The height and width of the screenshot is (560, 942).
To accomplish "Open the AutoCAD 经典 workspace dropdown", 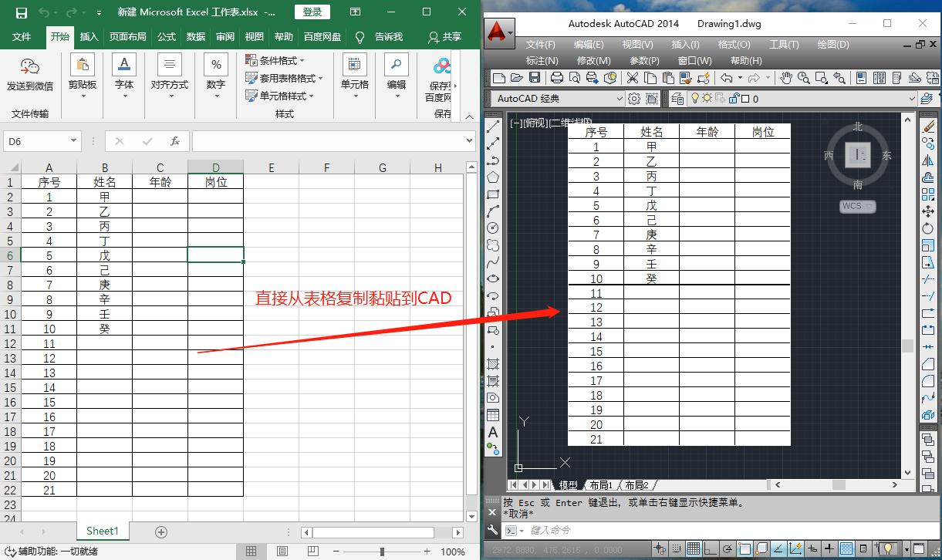I will [x=621, y=98].
